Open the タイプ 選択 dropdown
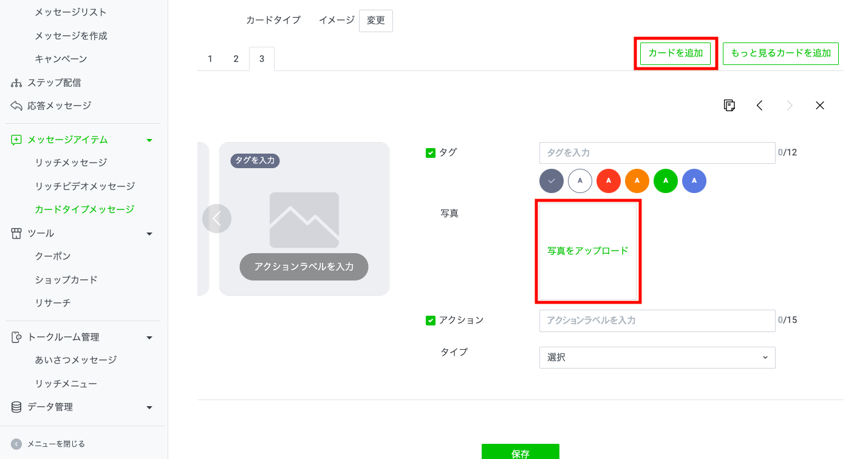The height and width of the screenshot is (459, 868). [x=657, y=358]
